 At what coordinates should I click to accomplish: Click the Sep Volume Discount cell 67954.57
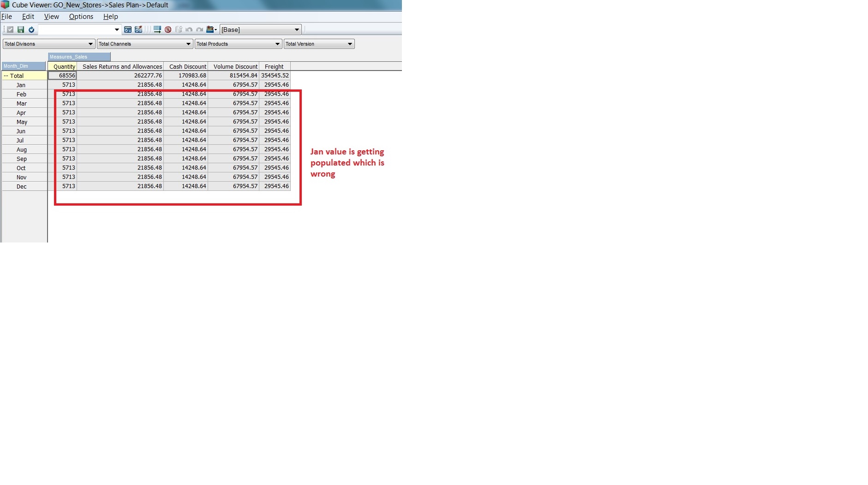[233, 159]
